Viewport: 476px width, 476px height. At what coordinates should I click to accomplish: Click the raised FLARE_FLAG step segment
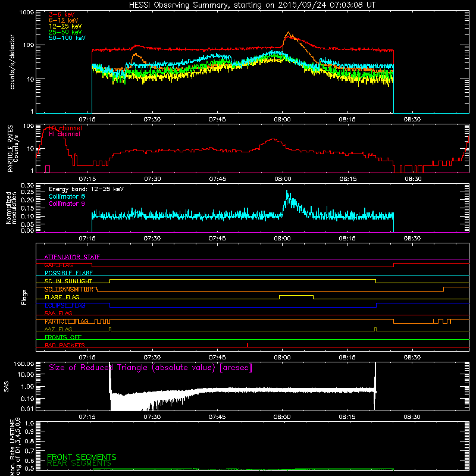point(296,295)
